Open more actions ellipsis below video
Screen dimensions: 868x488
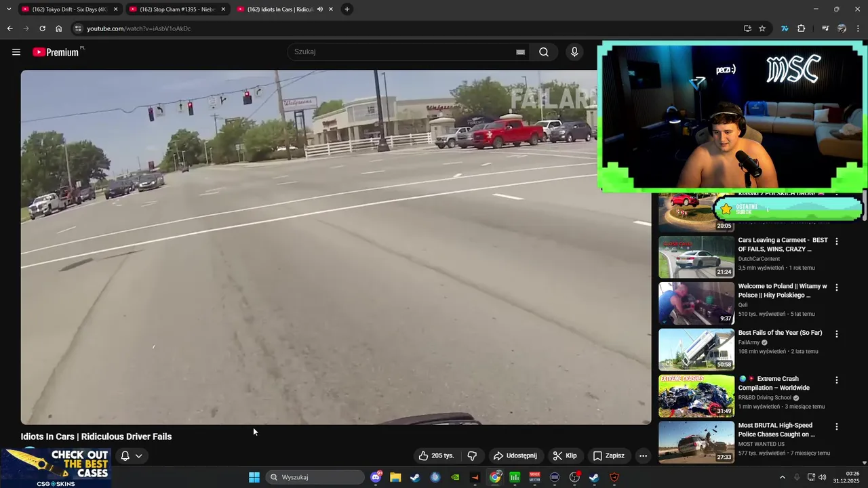[x=643, y=455]
